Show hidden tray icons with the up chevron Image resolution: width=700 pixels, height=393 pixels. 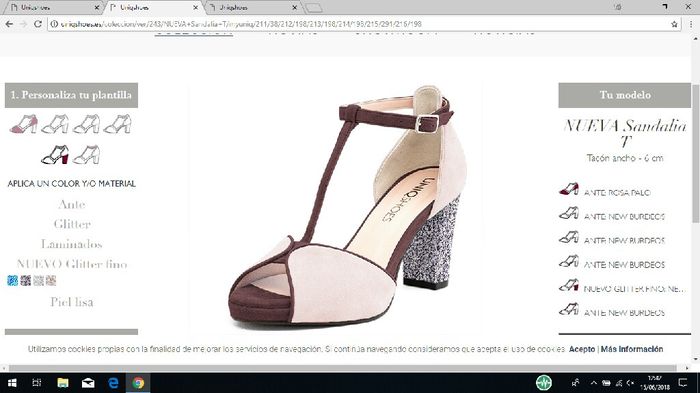pyautogui.click(x=594, y=383)
